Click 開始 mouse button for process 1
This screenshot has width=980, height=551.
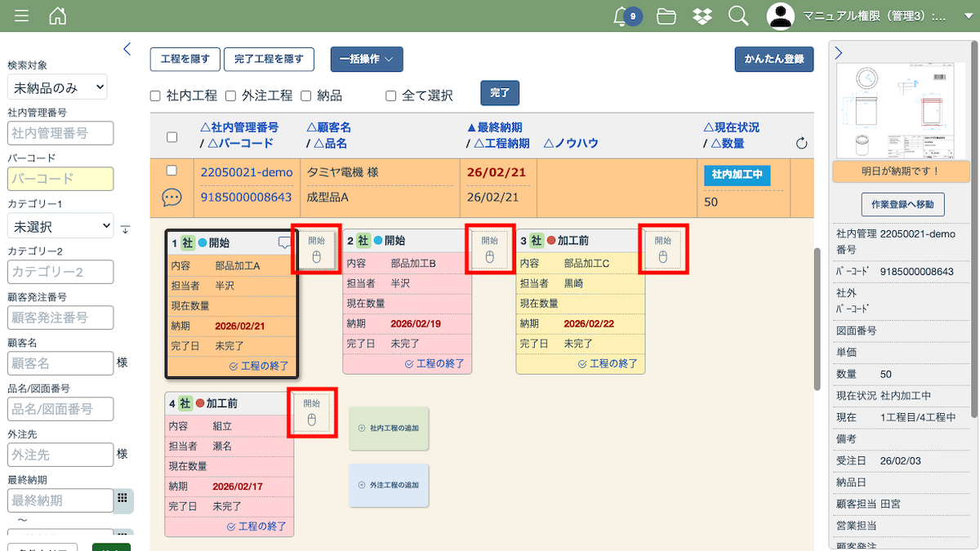[315, 249]
